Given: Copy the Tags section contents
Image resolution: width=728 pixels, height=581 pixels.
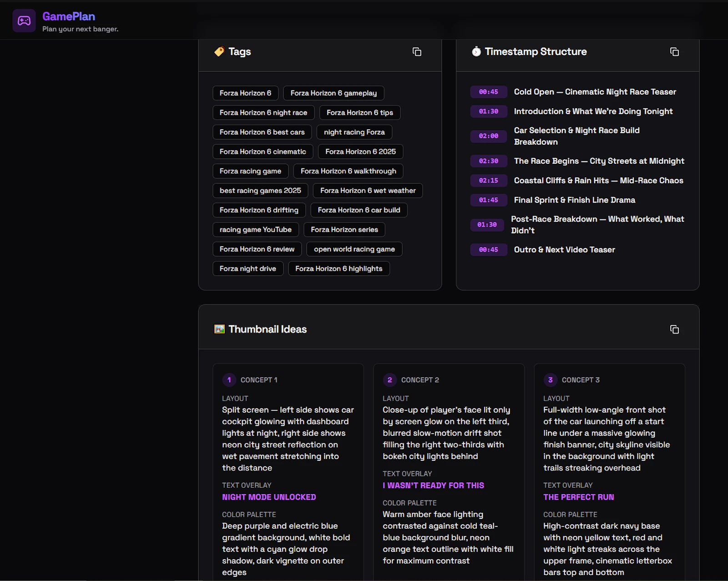Looking at the screenshot, I should pyautogui.click(x=417, y=52).
